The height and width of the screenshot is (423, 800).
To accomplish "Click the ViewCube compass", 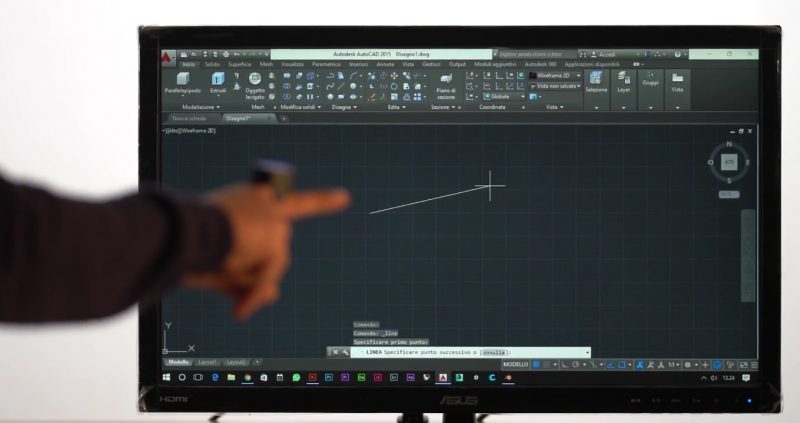I will click(x=728, y=162).
